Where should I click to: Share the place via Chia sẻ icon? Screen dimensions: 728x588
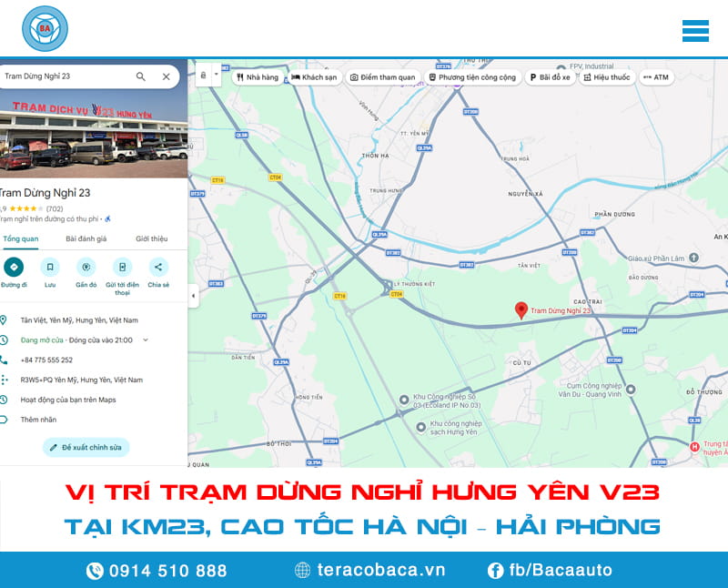click(157, 266)
